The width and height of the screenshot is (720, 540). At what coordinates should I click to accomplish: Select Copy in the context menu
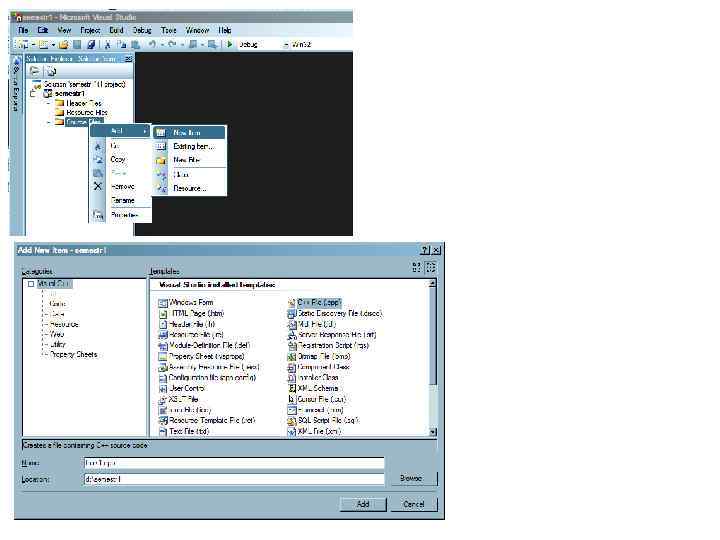120,159
